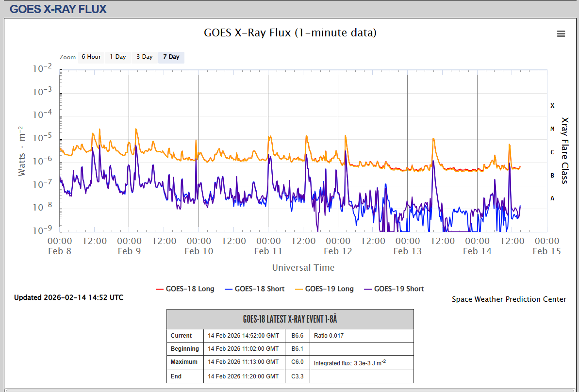Image resolution: width=579 pixels, height=392 pixels.
Task: Click the Feb 14 date label on x-axis
Action: coord(477,251)
